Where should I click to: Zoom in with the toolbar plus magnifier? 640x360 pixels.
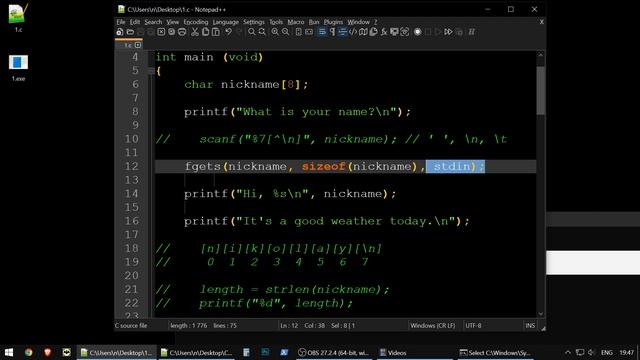click(275, 32)
